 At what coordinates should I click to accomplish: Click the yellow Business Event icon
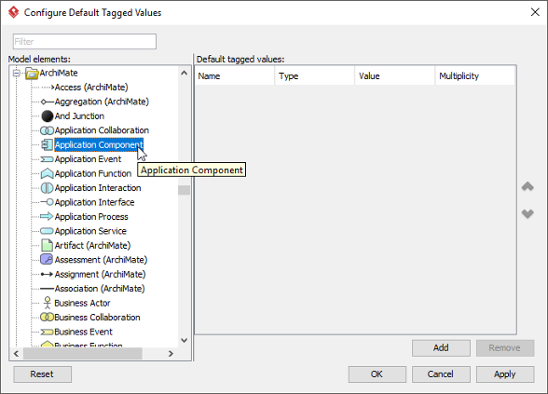(47, 332)
